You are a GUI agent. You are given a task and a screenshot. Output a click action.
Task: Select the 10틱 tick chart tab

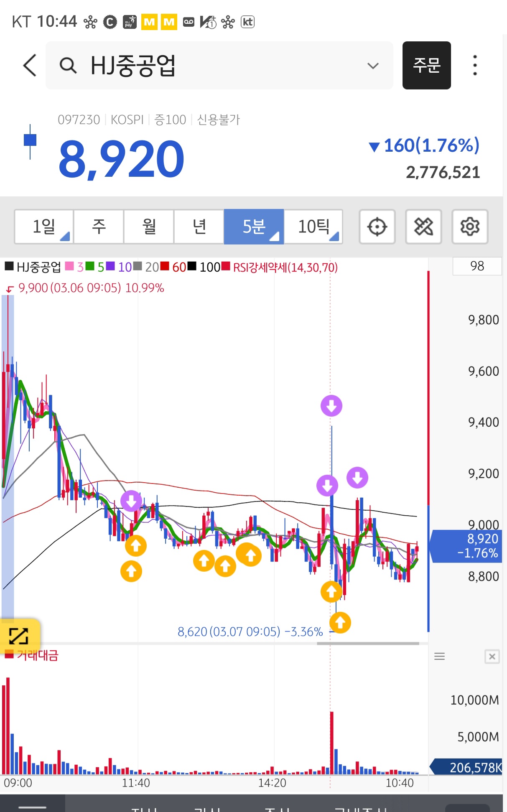coord(313,227)
